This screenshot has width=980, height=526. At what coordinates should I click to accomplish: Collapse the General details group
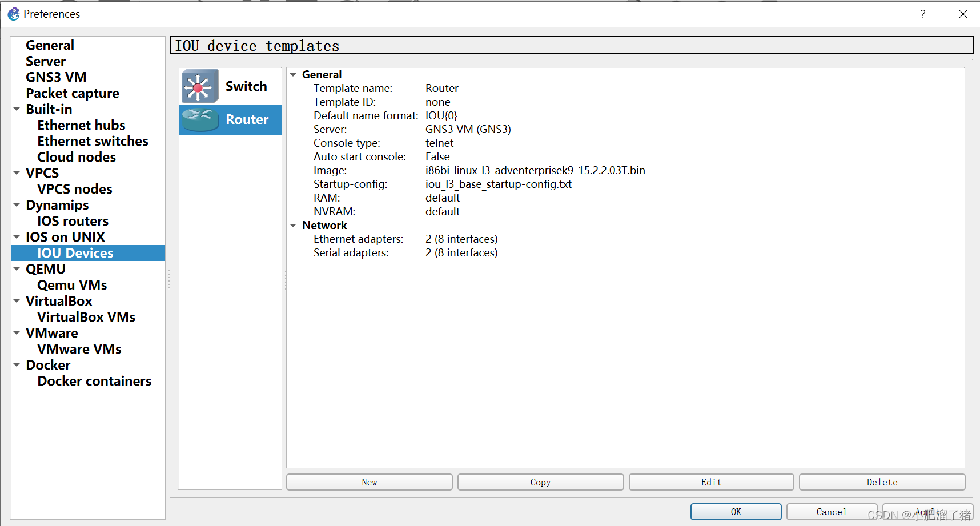[x=293, y=75]
